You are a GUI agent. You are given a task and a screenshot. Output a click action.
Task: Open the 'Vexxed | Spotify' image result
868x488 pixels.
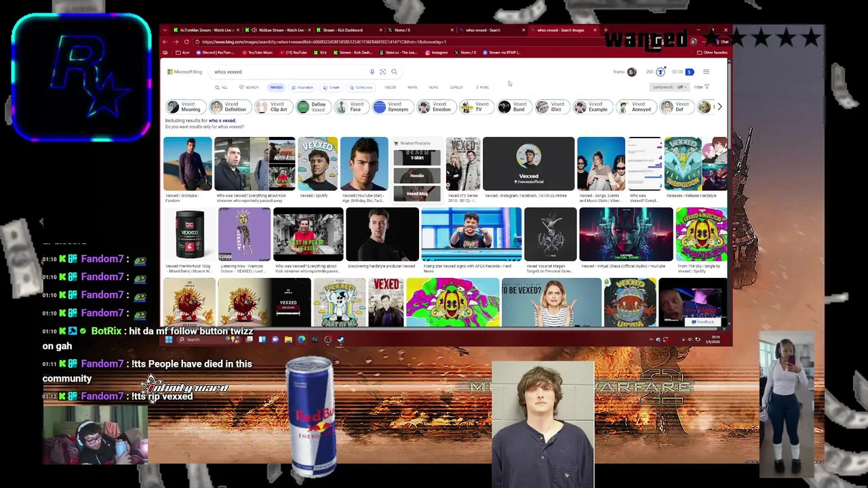[317, 164]
